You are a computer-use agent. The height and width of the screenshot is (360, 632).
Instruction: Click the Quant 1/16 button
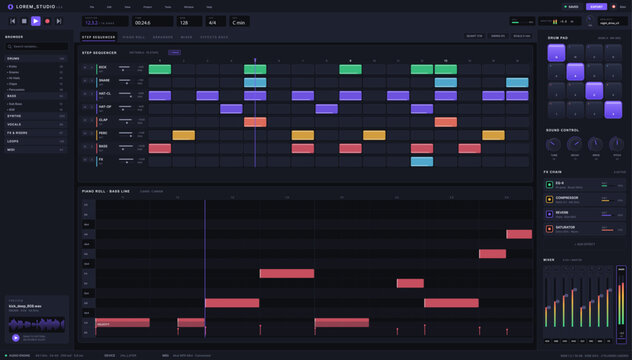pos(474,36)
